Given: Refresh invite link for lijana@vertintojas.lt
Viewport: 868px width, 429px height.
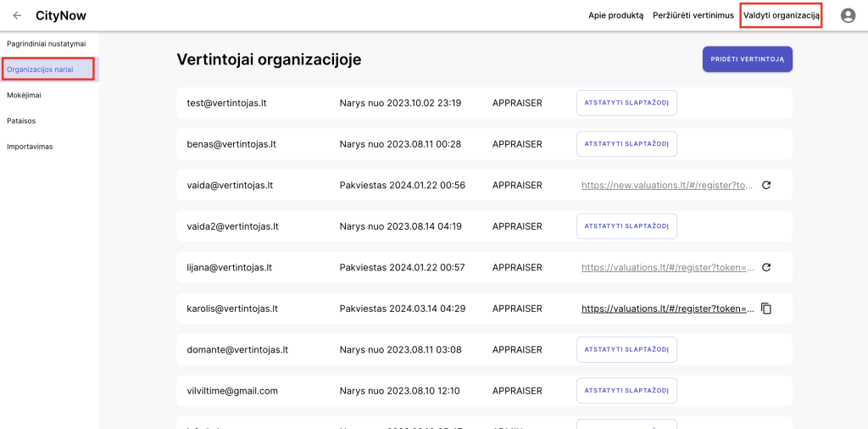Looking at the screenshot, I should (x=766, y=267).
